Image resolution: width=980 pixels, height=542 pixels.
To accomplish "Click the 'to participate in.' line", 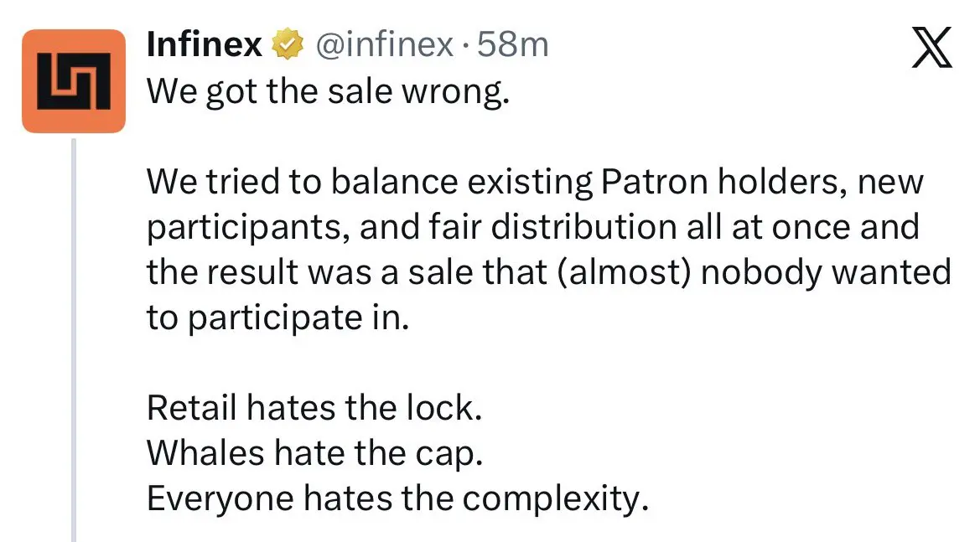I will [277, 318].
